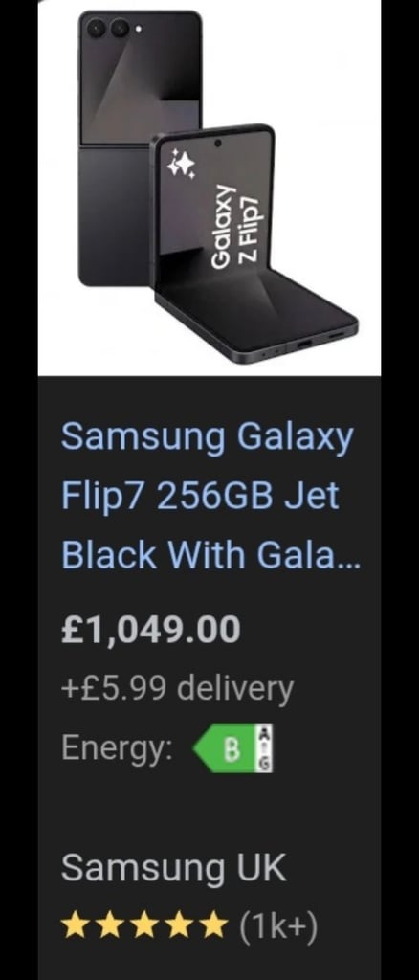Click the green B energy rating badge
419x980 pixels.
225,748
